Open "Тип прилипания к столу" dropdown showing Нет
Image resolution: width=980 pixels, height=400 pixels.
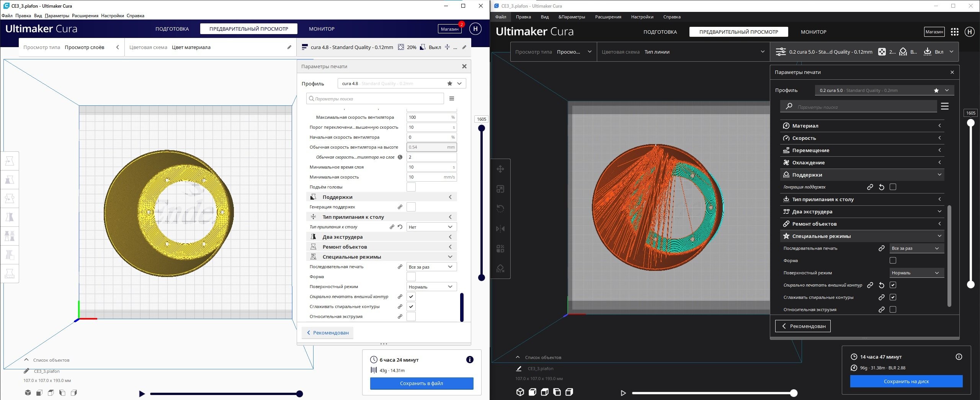point(431,227)
